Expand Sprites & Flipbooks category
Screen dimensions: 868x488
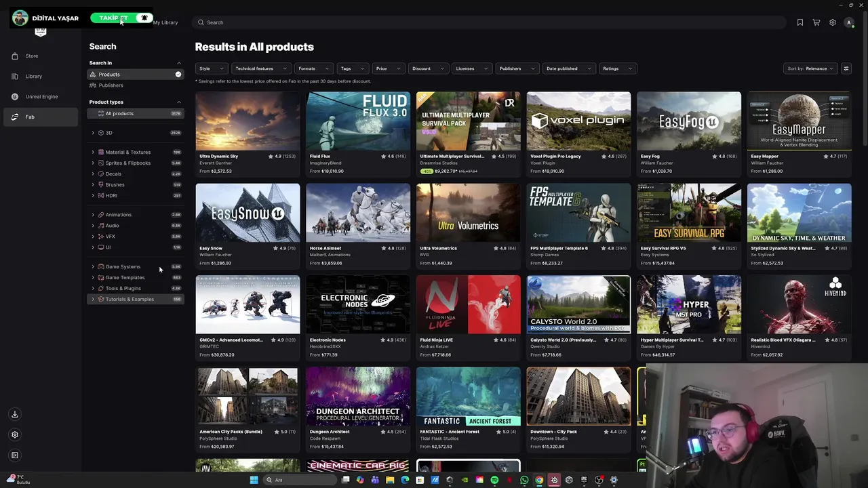click(93, 163)
